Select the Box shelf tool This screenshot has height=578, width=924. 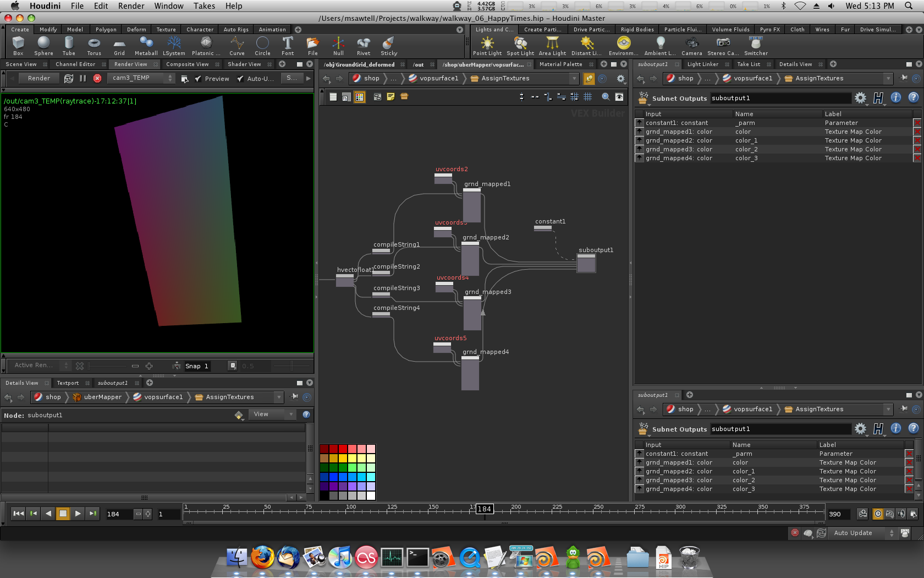pyautogui.click(x=18, y=46)
